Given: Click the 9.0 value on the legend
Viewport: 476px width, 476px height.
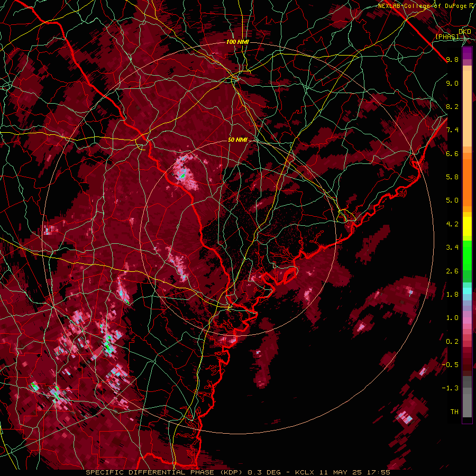Looking at the screenshot, I should pyautogui.click(x=452, y=83).
